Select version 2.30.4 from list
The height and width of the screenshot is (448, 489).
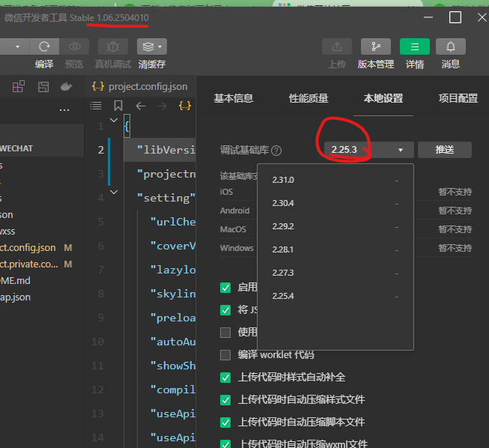335,204
